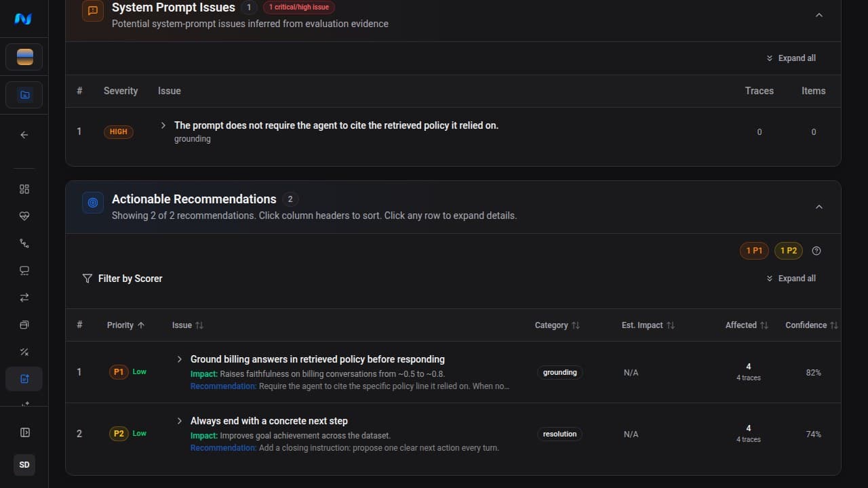Click the 82% confidence value

coord(813,373)
